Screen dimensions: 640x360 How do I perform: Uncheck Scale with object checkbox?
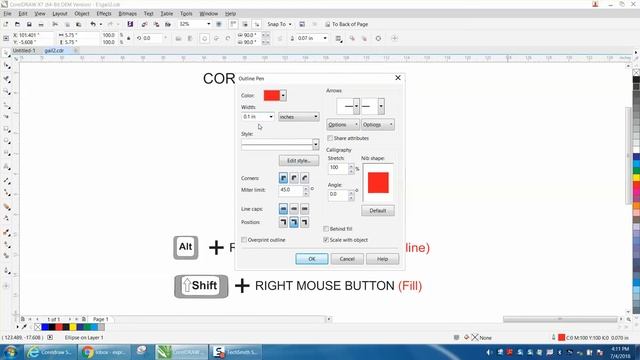[x=326, y=240]
